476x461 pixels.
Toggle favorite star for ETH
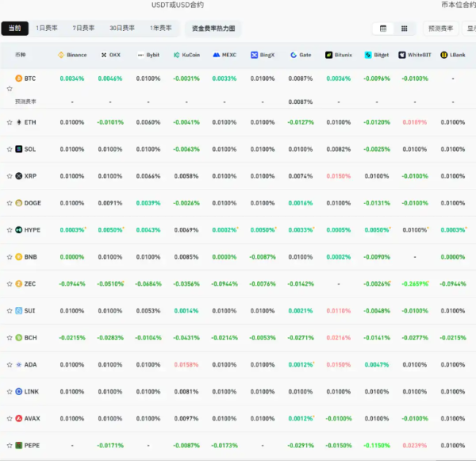[10, 122]
